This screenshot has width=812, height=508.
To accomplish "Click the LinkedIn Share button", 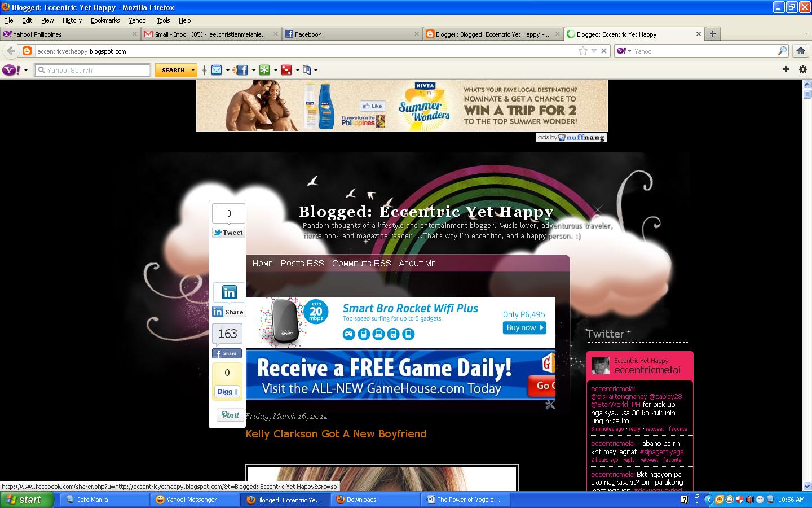I will click(229, 312).
